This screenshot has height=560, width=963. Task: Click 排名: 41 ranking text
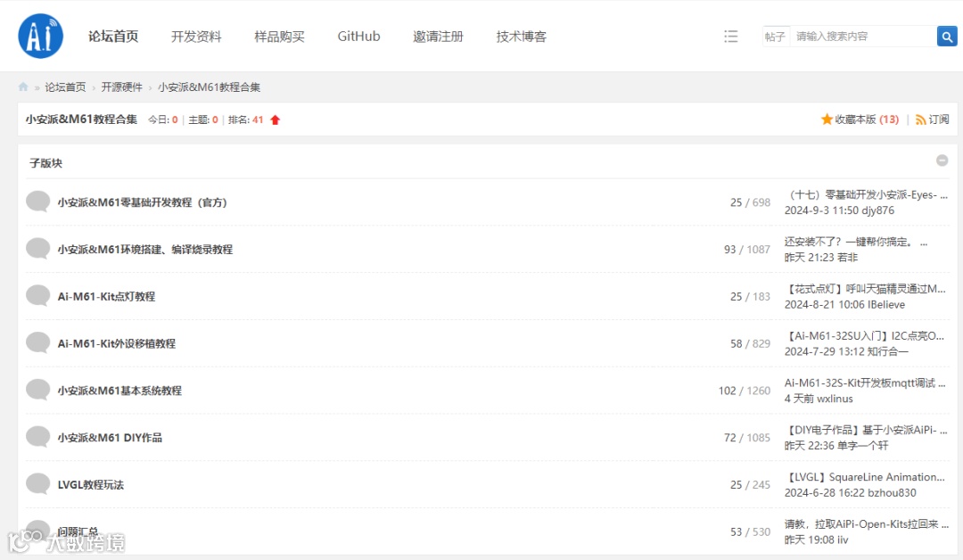point(246,119)
